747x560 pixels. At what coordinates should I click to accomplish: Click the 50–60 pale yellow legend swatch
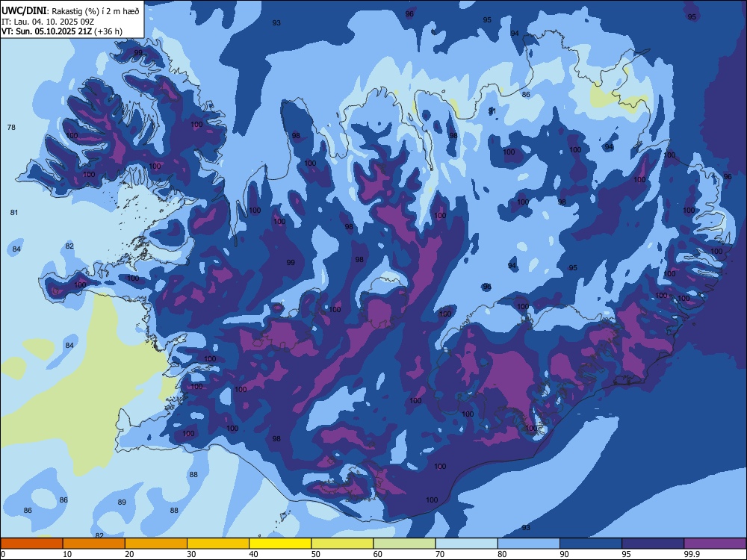(x=343, y=544)
